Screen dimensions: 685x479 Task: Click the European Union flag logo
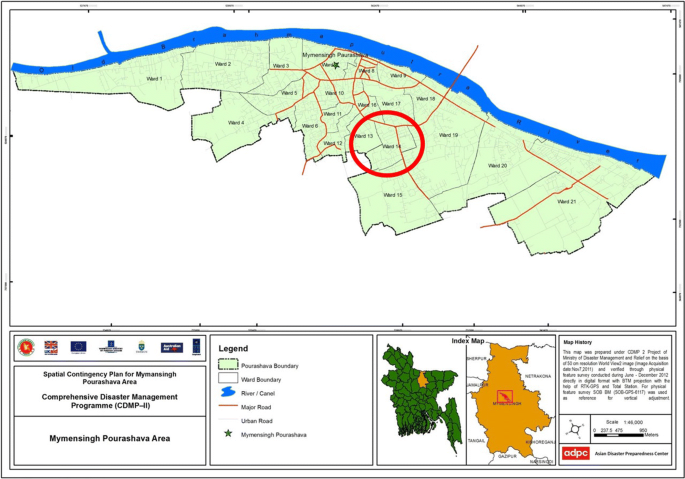79,347
